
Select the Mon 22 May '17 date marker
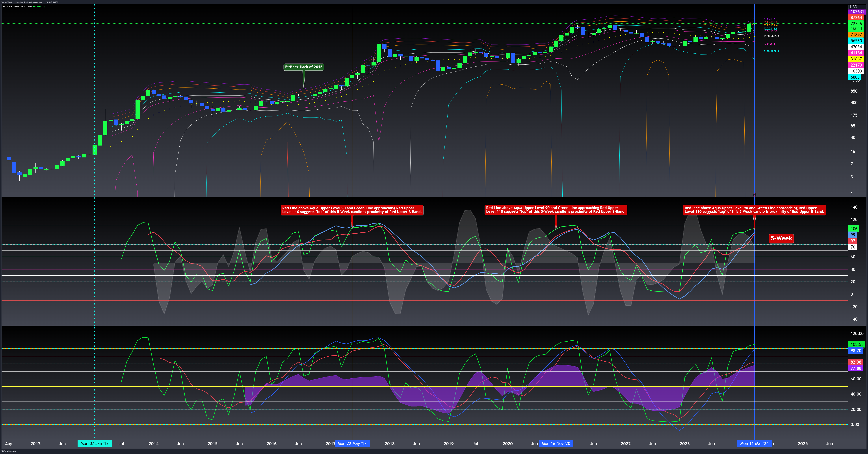(352, 444)
